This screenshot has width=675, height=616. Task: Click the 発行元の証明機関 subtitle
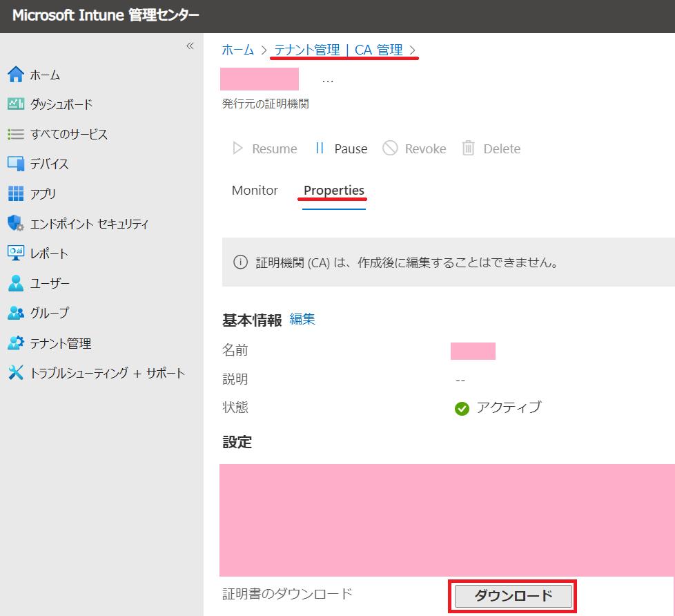tap(265, 104)
